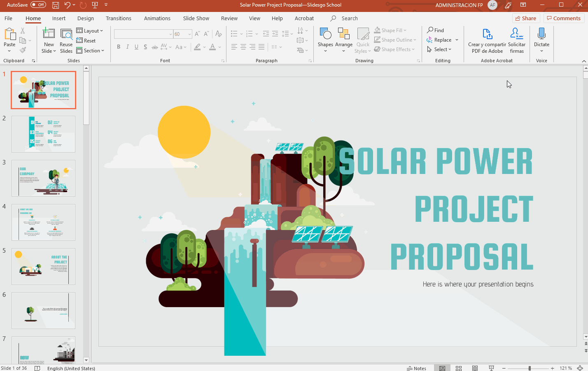Click the Dictate microphone icon
Viewport: 588px width, 371px height.
point(541,34)
